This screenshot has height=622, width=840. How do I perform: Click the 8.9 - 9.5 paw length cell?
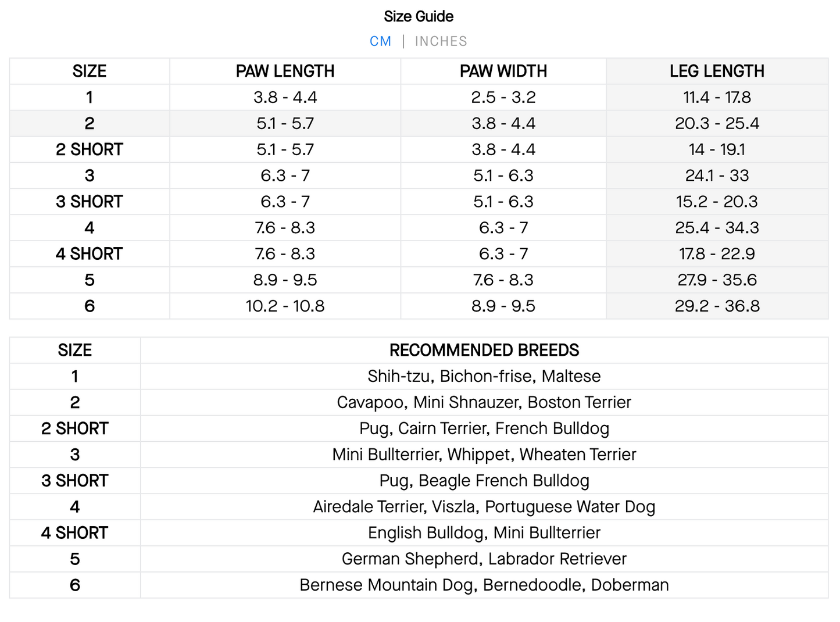[x=285, y=280]
